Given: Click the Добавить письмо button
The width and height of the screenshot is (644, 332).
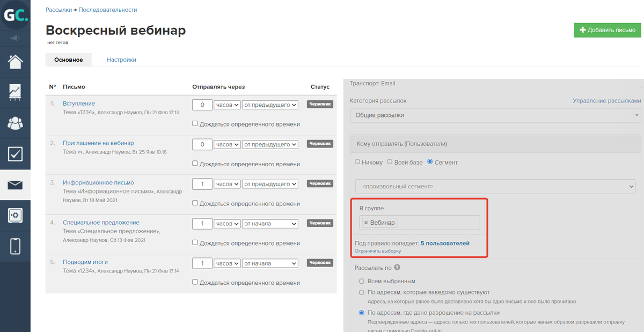Looking at the screenshot, I should pyautogui.click(x=607, y=30).
